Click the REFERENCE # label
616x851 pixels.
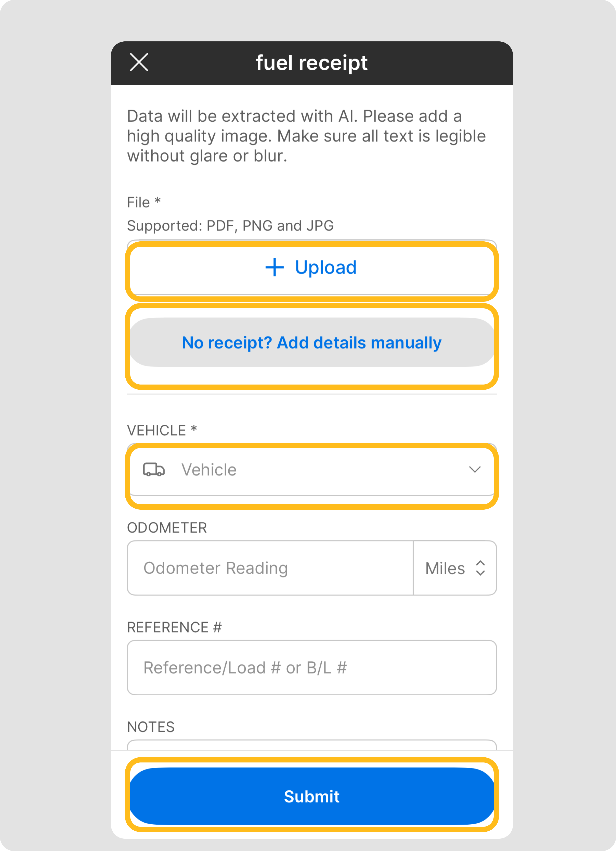coord(174,627)
